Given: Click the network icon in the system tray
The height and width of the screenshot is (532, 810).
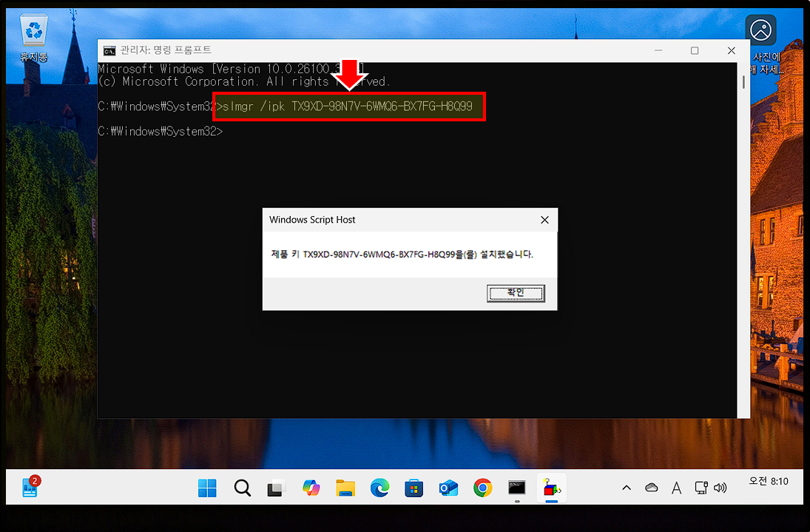Looking at the screenshot, I should coord(701,488).
